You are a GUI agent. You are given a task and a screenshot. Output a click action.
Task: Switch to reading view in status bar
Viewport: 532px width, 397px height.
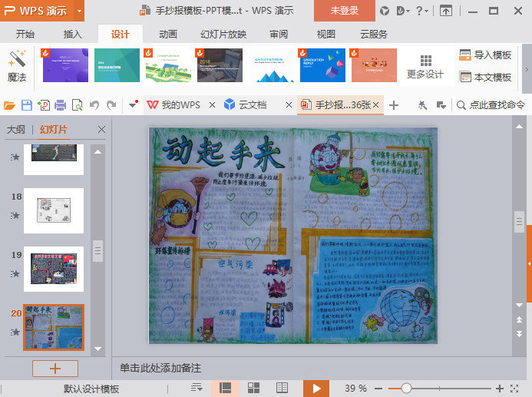(282, 389)
